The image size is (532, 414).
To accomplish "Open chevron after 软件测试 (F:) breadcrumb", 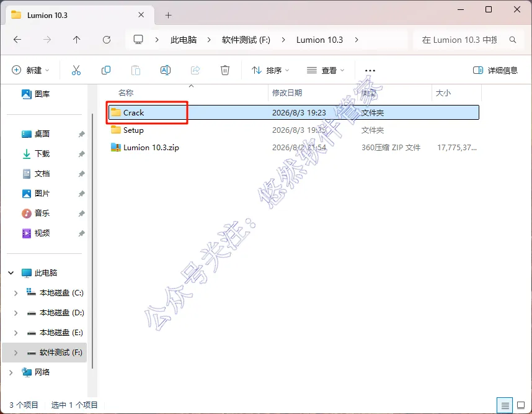I will tap(283, 40).
